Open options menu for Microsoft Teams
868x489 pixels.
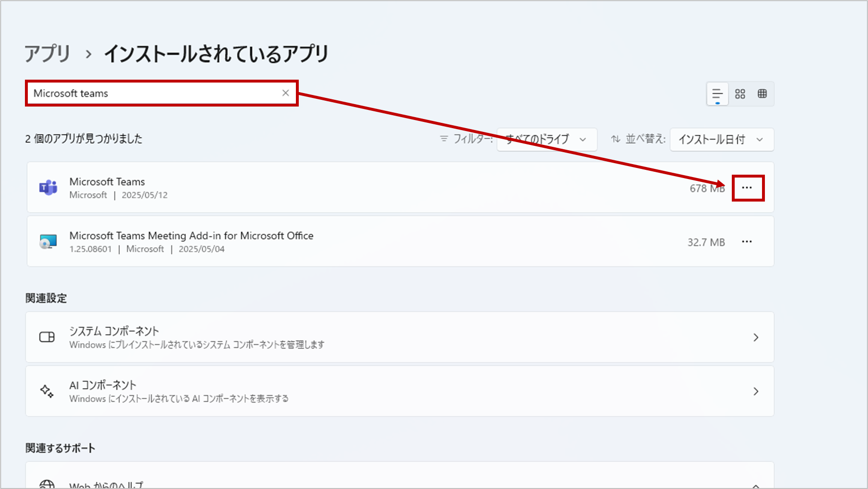747,188
